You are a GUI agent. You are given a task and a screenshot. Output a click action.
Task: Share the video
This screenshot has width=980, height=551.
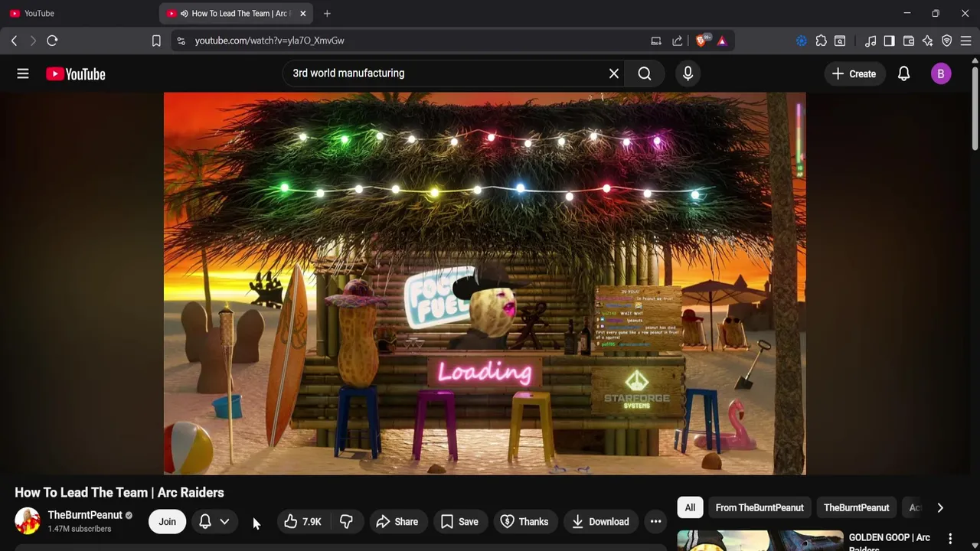[x=397, y=522]
